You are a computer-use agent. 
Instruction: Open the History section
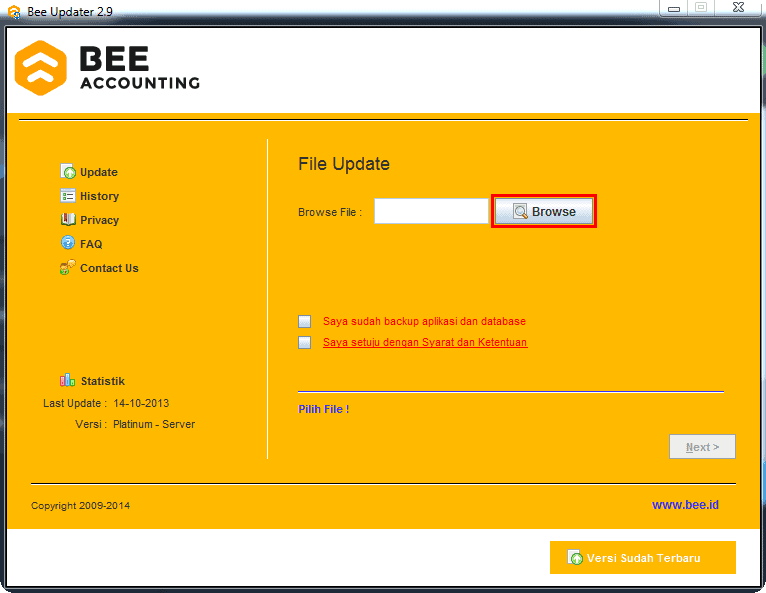click(100, 196)
